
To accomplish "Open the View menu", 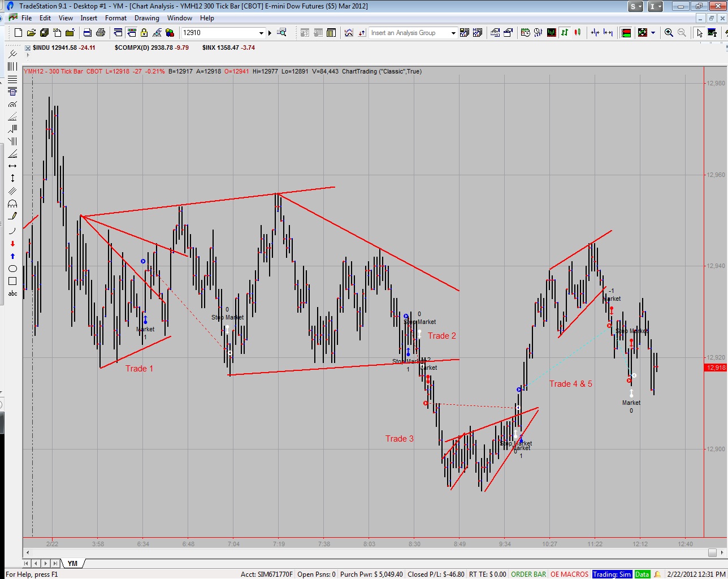I will (66, 18).
